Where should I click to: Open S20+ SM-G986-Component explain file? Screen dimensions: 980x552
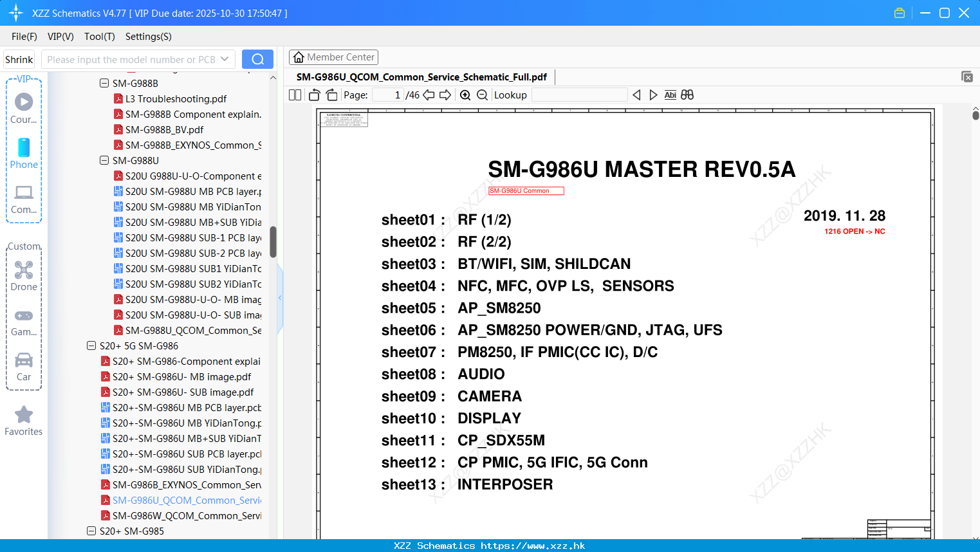pyautogui.click(x=181, y=361)
